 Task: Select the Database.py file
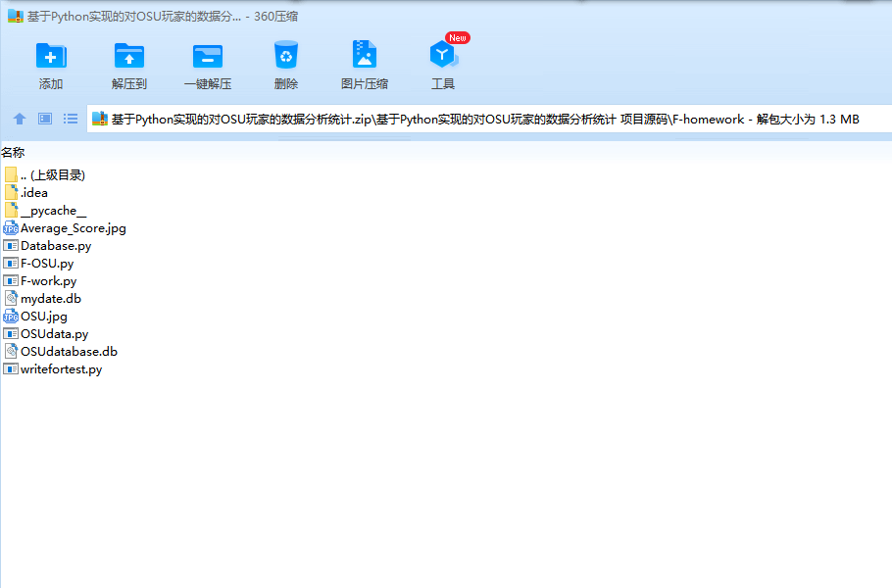47,246
